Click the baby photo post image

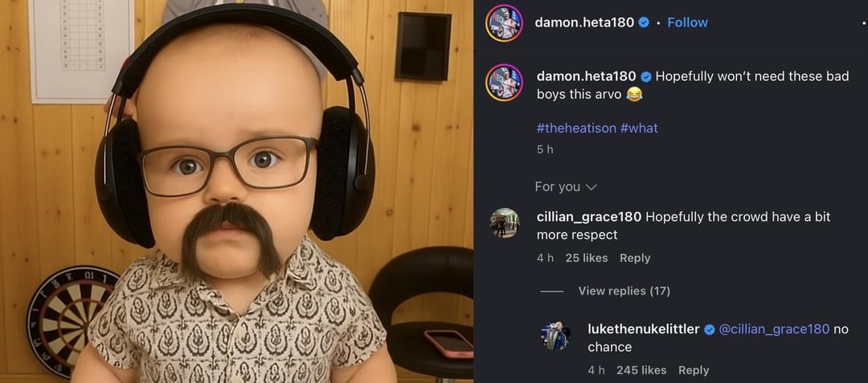[236, 191]
